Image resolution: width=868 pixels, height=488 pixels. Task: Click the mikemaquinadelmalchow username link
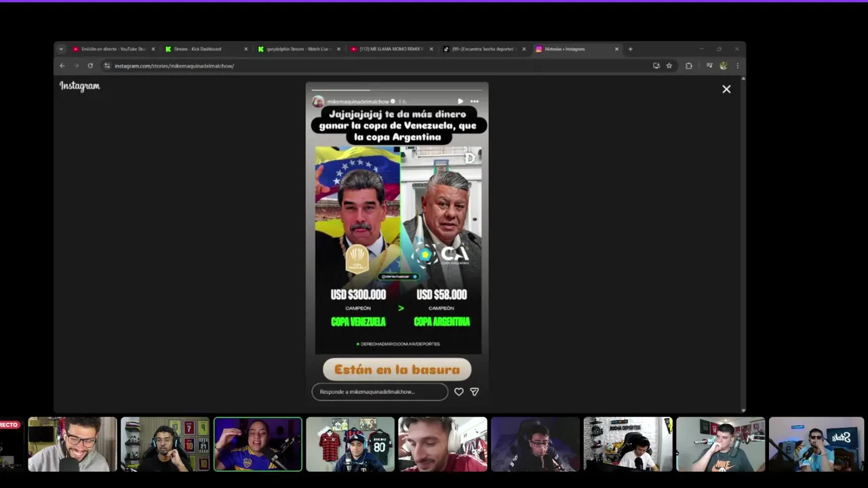click(359, 101)
